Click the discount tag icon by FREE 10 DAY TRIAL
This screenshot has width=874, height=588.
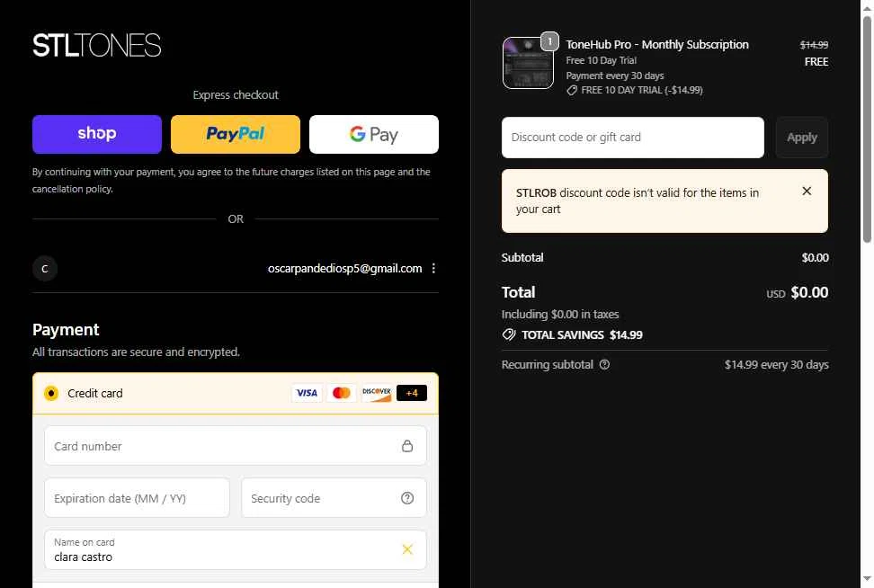coord(572,90)
